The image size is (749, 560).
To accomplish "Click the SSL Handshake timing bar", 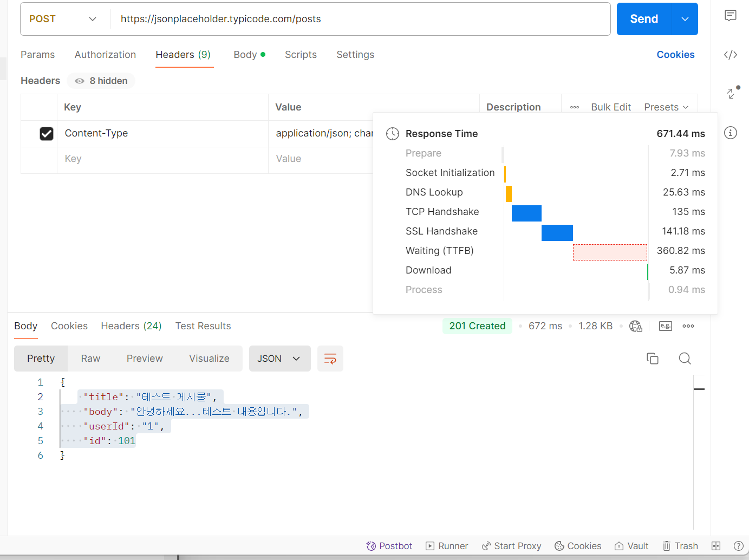I will (x=557, y=233).
